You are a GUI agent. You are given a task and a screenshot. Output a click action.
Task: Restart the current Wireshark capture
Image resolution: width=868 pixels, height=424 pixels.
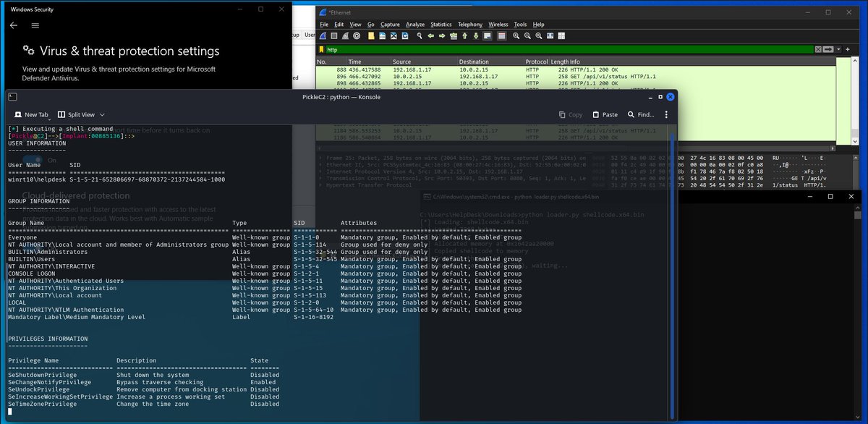345,35
